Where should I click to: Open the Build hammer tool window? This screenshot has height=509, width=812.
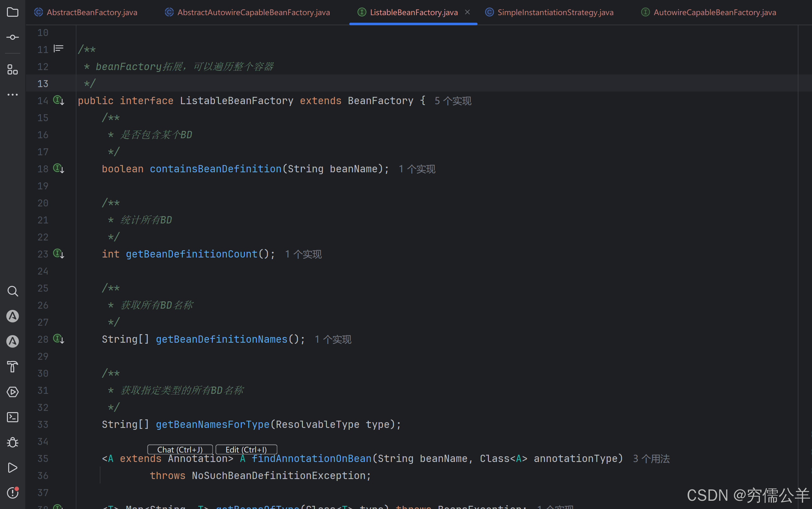12,367
